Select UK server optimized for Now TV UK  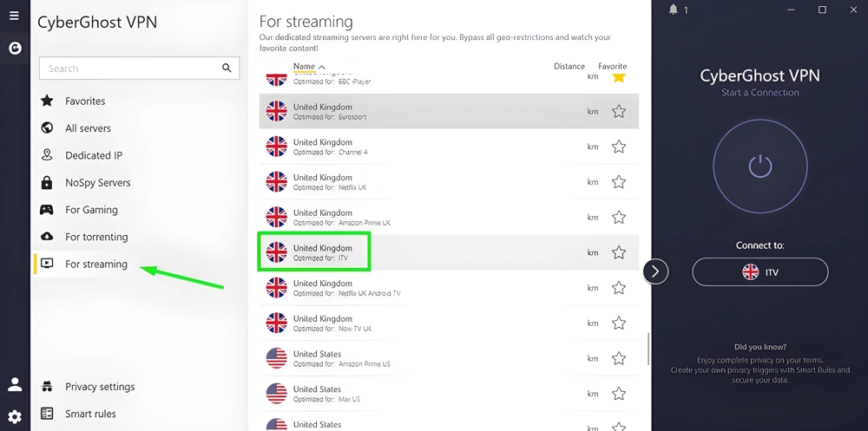(449, 323)
